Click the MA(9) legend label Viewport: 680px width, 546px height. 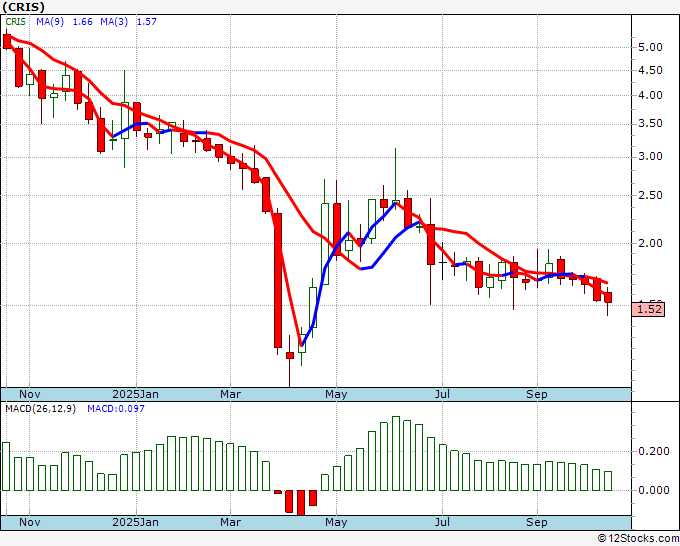50,21
